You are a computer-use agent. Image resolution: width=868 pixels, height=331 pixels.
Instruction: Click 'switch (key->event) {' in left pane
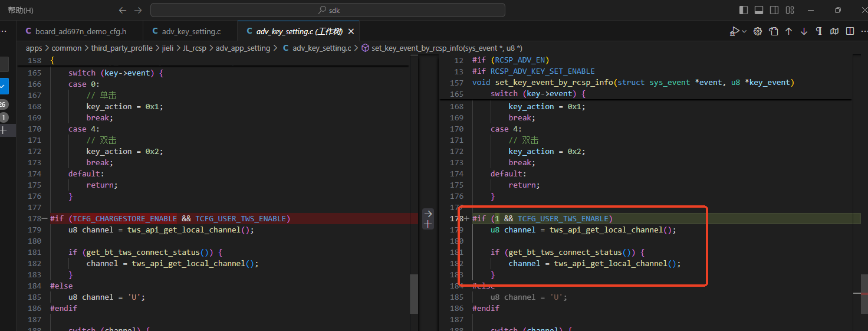116,73
